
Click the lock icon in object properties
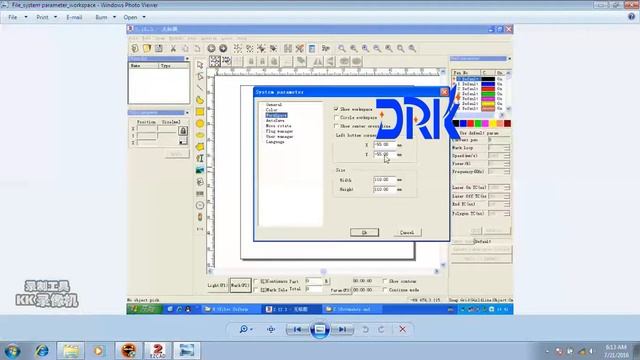click(x=183, y=131)
